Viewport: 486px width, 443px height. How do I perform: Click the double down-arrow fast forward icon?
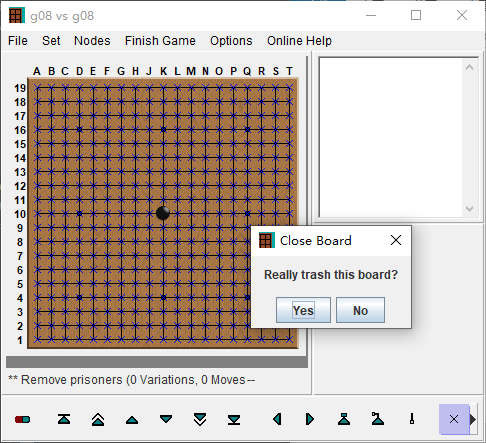click(200, 419)
